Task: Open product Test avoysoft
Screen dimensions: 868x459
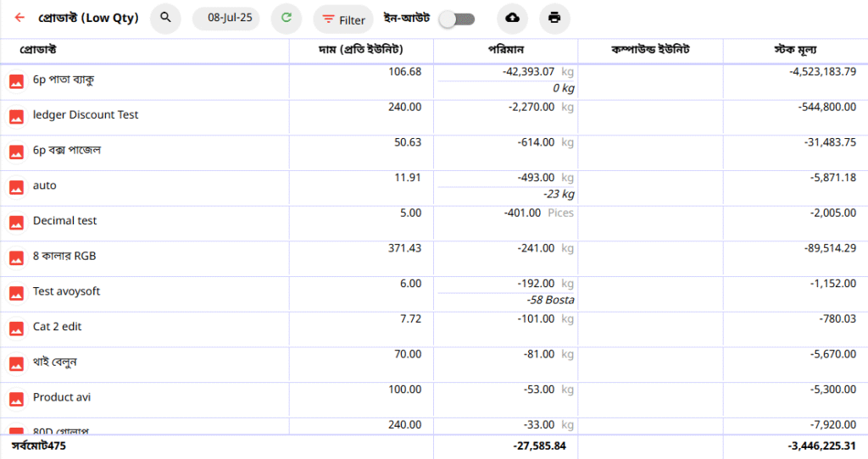Action: click(x=66, y=291)
